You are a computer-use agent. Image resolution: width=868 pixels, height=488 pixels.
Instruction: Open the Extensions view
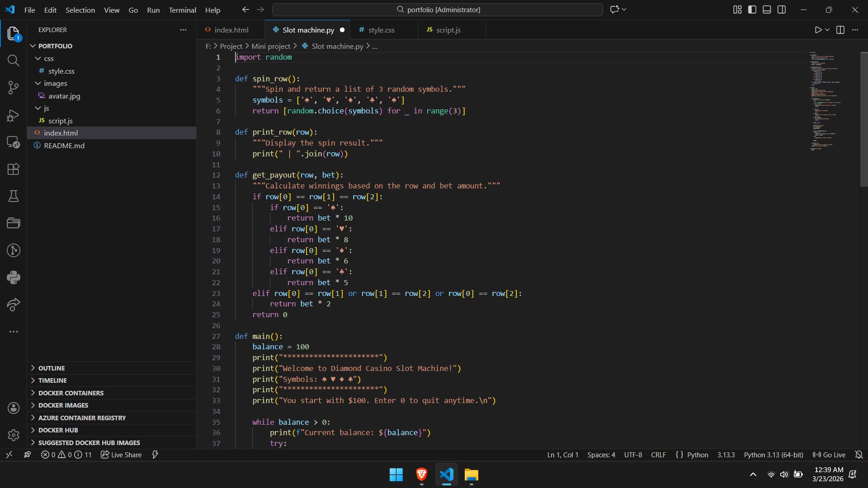pos(13,169)
